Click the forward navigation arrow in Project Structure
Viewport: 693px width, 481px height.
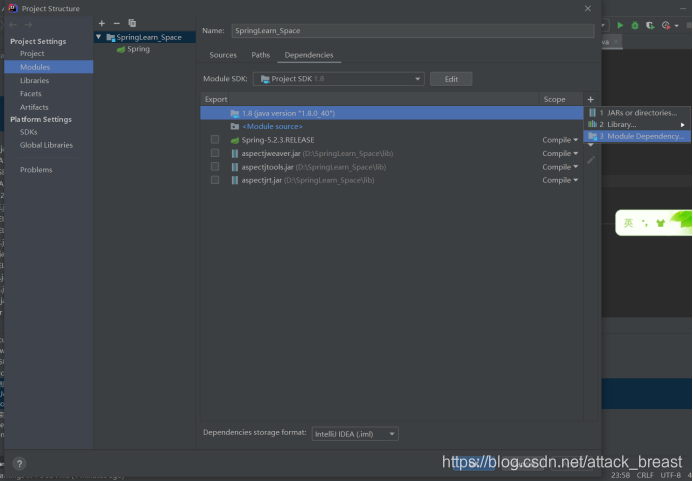click(x=28, y=25)
